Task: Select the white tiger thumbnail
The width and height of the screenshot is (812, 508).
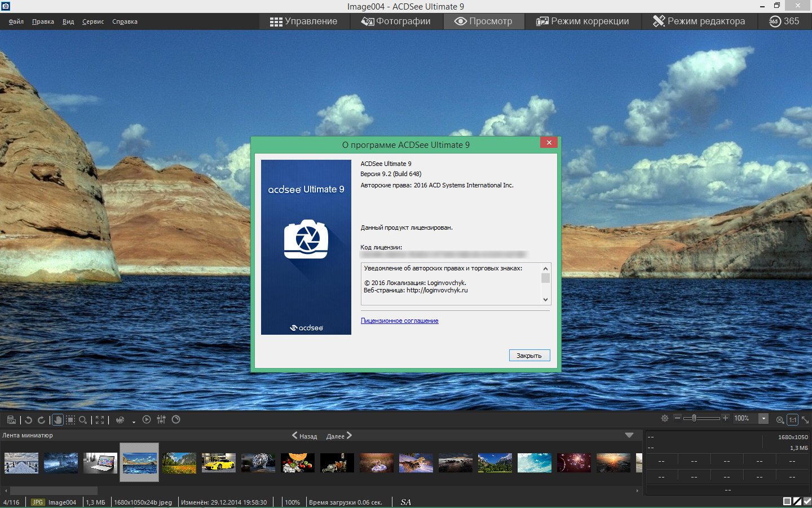Action: pos(258,463)
